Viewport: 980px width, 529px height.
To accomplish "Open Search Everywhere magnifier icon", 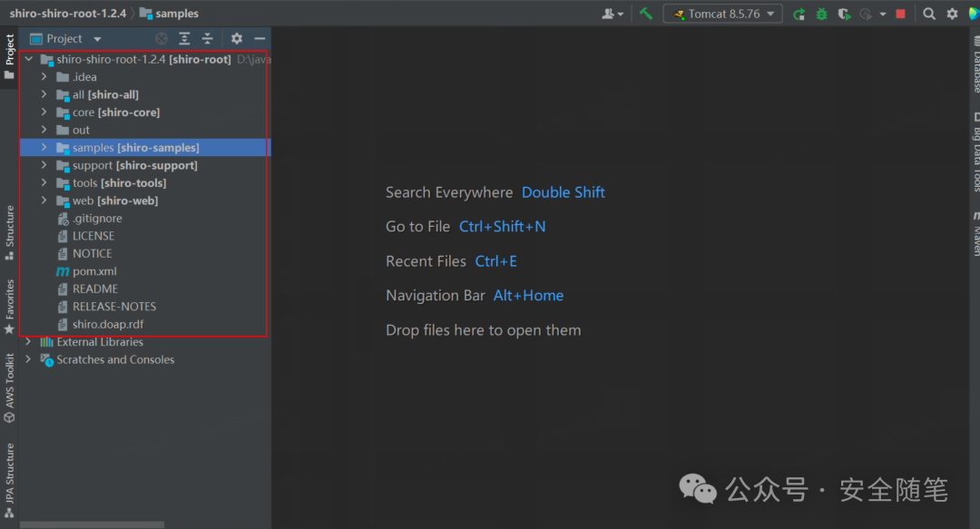I will point(929,14).
